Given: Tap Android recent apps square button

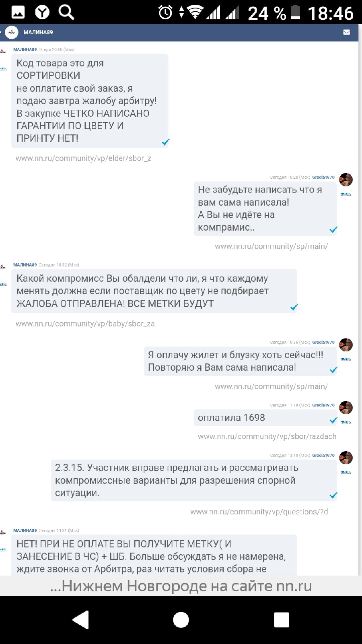Looking at the screenshot, I should (x=281, y=619).
